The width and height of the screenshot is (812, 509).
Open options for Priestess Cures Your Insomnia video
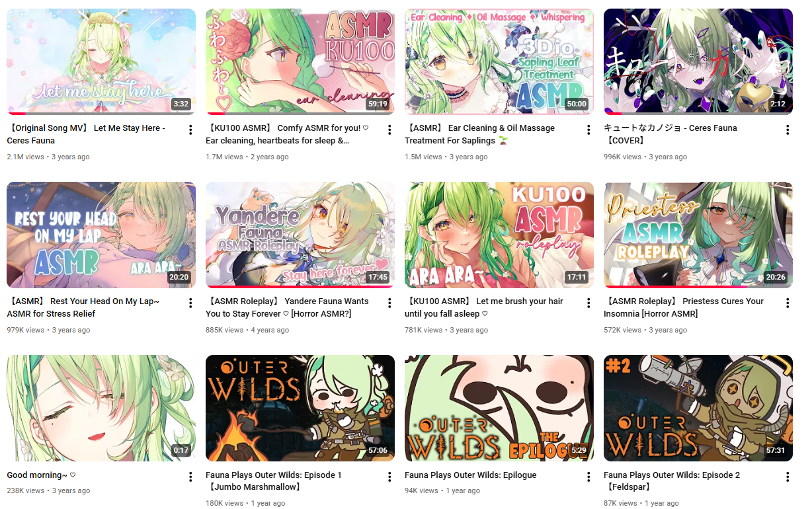pyautogui.click(x=788, y=303)
